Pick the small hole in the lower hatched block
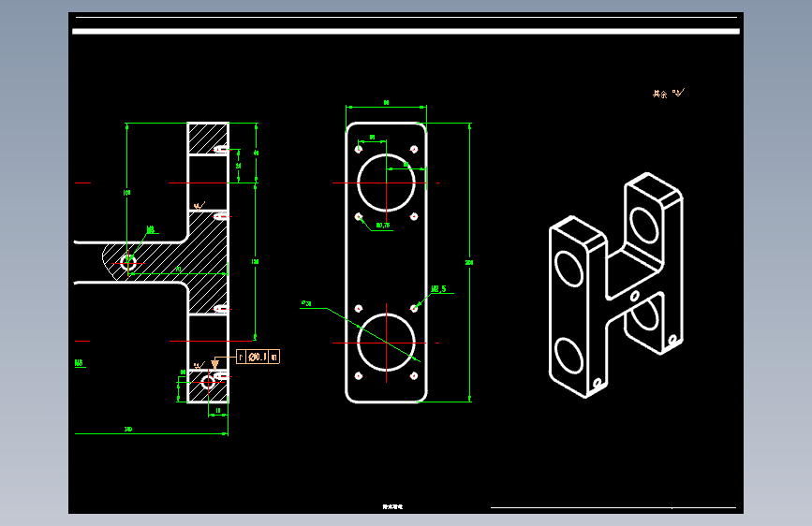812x526 pixels. pos(208,383)
